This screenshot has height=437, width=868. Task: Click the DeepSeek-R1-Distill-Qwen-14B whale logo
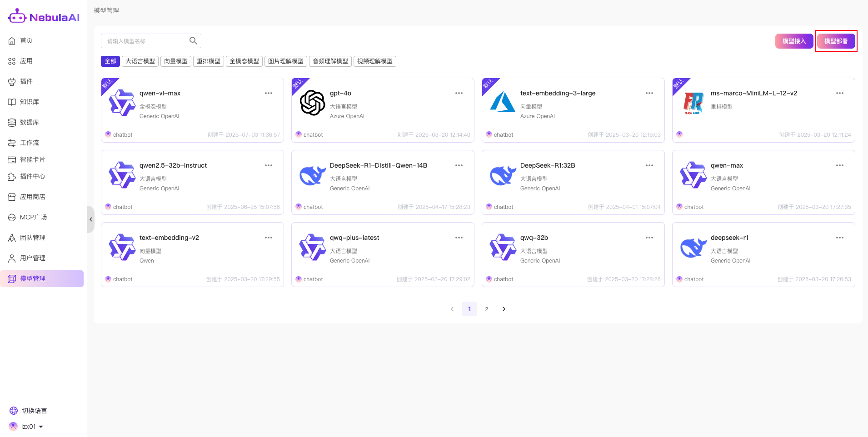[313, 175]
